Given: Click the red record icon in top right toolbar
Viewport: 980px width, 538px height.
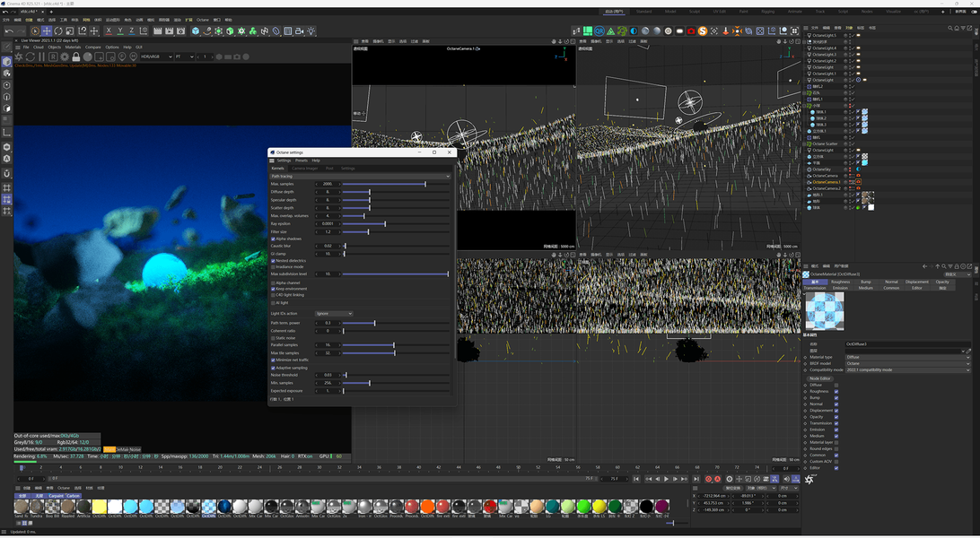Looking at the screenshot, I should point(691,31).
